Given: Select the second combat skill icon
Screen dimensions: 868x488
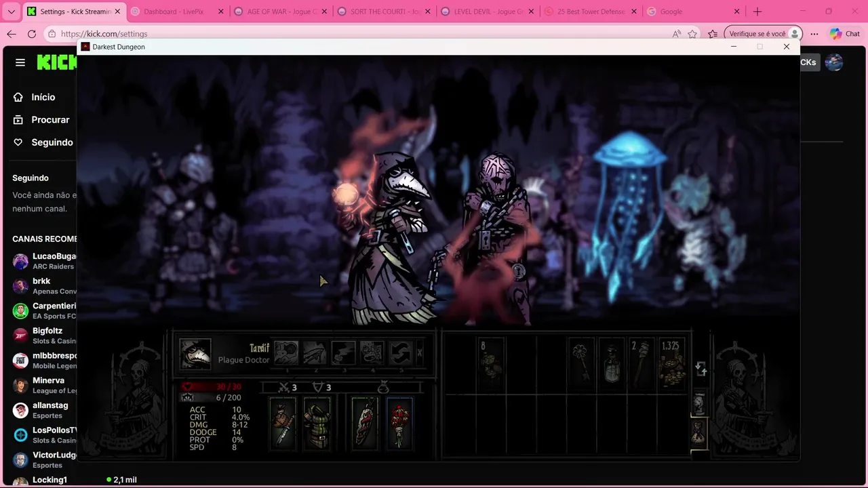Looking at the screenshot, I should click(x=315, y=353).
